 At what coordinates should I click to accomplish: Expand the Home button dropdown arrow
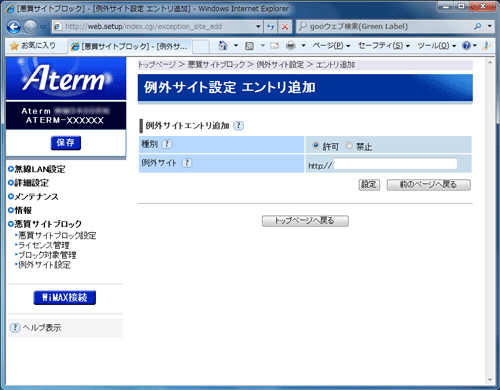[x=236, y=46]
